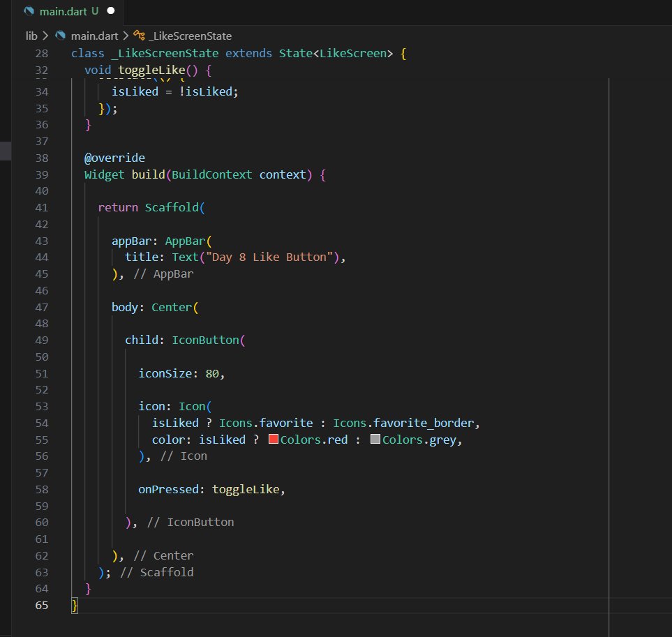
Task: Click the // Scaffold closing comment
Action: click(157, 573)
